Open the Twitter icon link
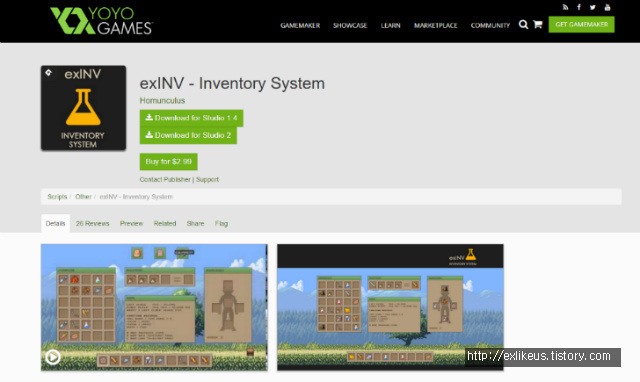 tap(593, 7)
